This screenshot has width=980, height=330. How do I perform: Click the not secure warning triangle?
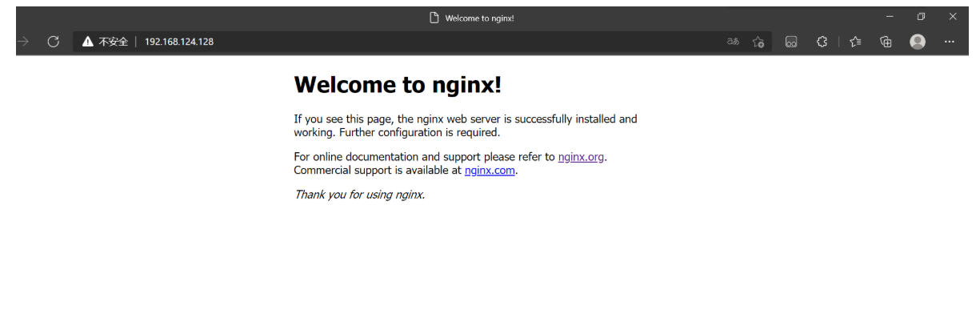point(88,42)
